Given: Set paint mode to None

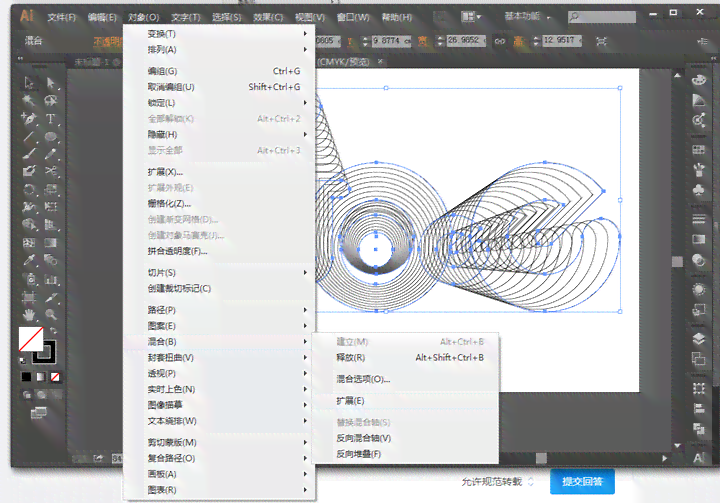Looking at the screenshot, I should (x=55, y=377).
